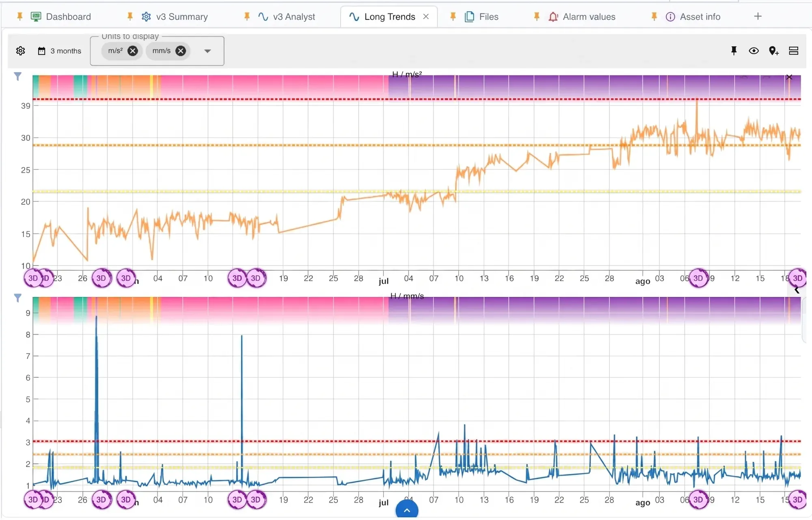This screenshot has height=520, width=812.
Task: Click last 3D marker at right of bottom chart
Action: coord(798,500)
